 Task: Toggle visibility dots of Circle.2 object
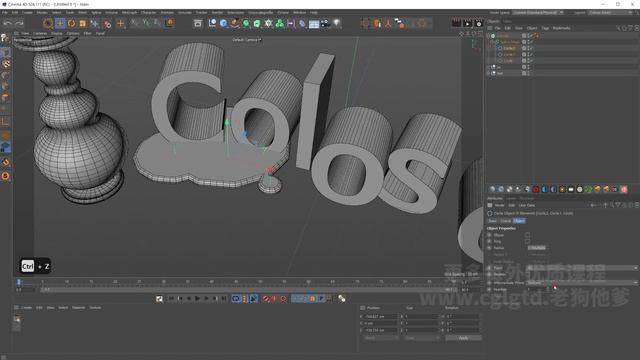(528, 48)
